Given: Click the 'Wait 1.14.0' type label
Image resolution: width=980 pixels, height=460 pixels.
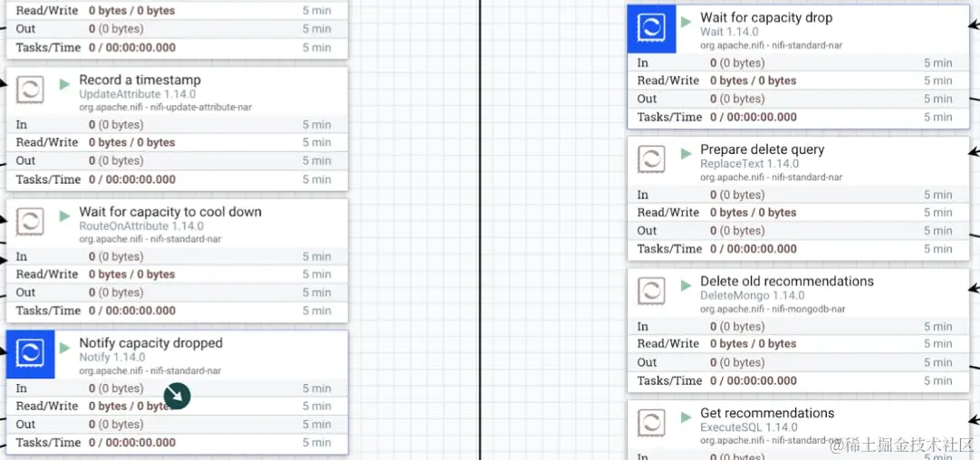Looking at the screenshot, I should (x=729, y=32).
